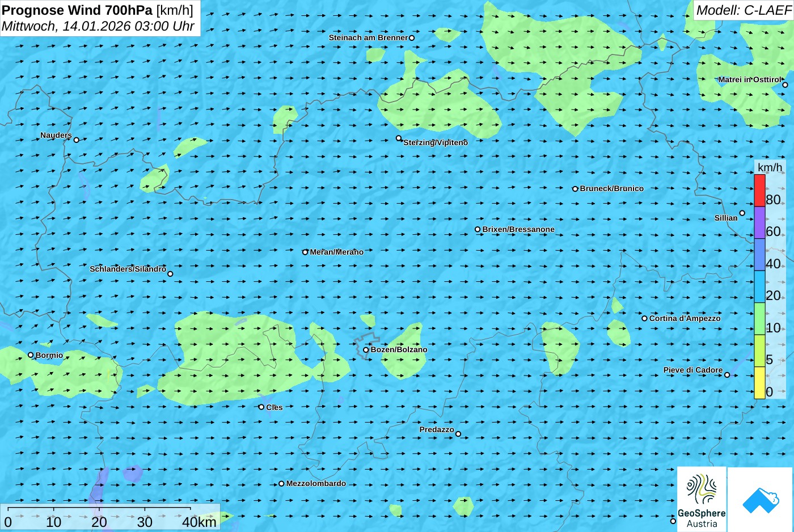Click the blue house-and-cloud logo
Screen dimensions: 794x532
pos(760,500)
